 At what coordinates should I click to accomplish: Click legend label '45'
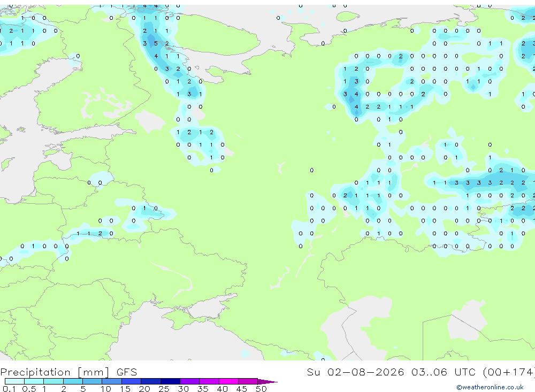coord(242,389)
